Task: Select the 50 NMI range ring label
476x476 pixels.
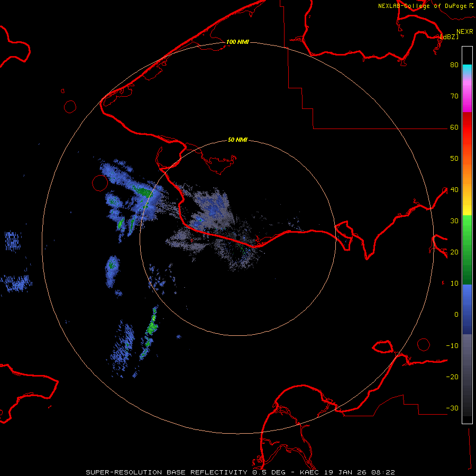Action: [x=237, y=140]
